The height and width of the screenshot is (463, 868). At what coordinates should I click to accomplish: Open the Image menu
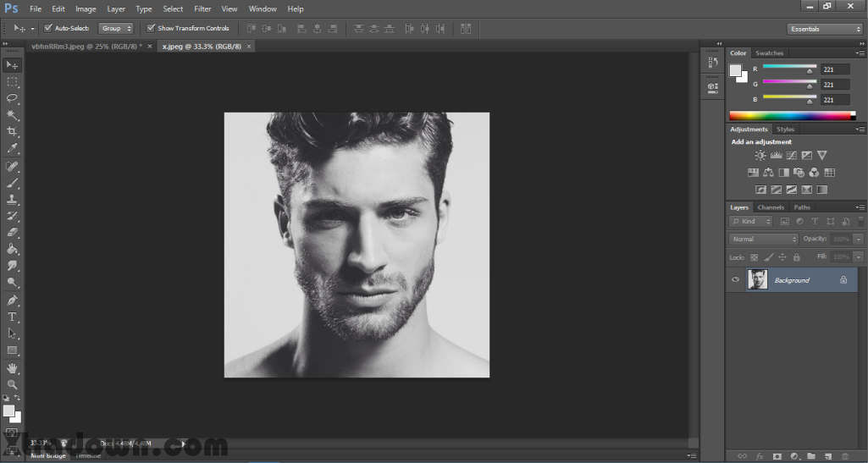[x=86, y=8]
